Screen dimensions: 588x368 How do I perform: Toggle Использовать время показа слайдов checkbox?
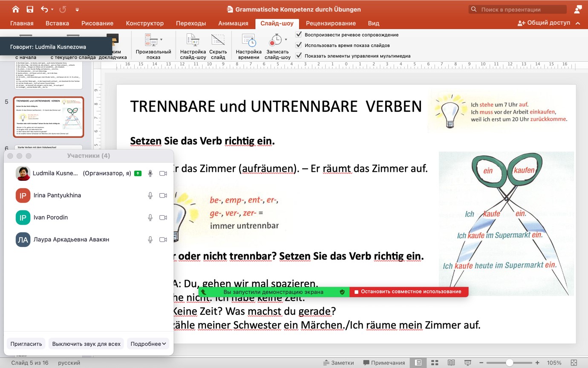(x=299, y=45)
